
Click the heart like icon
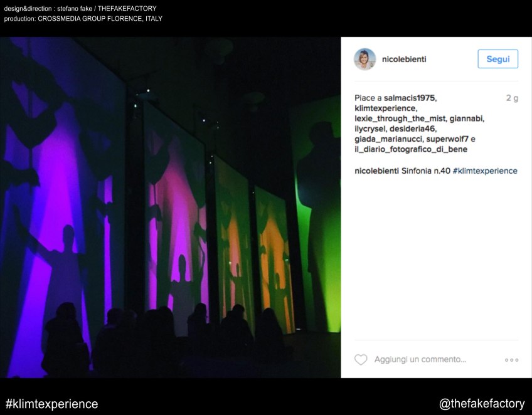pos(361,359)
